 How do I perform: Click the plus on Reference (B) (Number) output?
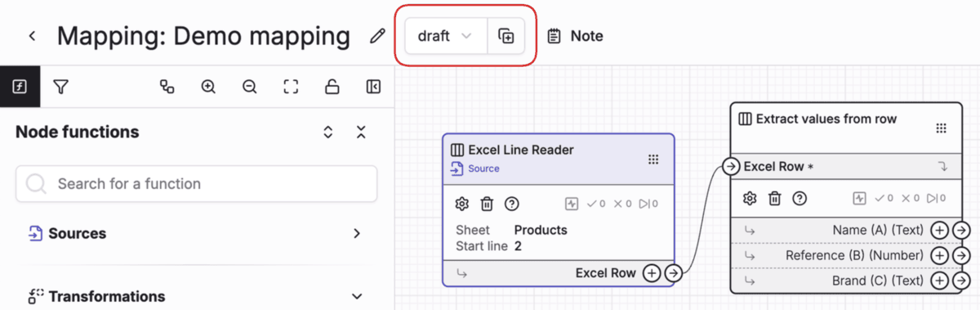pos(939,256)
